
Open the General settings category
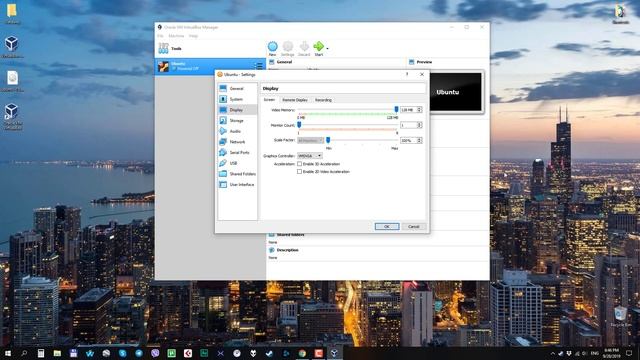point(237,89)
